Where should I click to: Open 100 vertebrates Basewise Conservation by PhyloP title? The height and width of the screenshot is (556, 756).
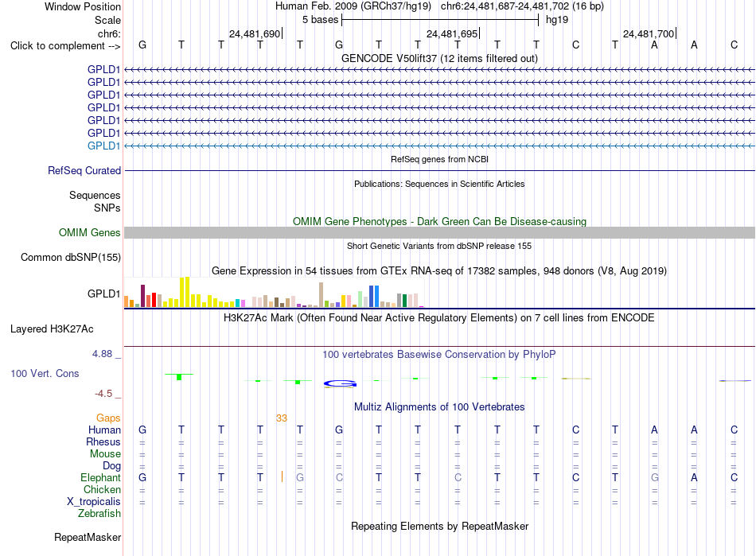point(439,355)
